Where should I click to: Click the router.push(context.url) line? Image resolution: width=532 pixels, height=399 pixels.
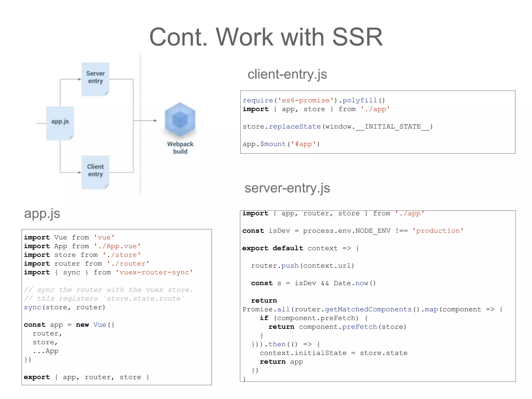(x=302, y=266)
